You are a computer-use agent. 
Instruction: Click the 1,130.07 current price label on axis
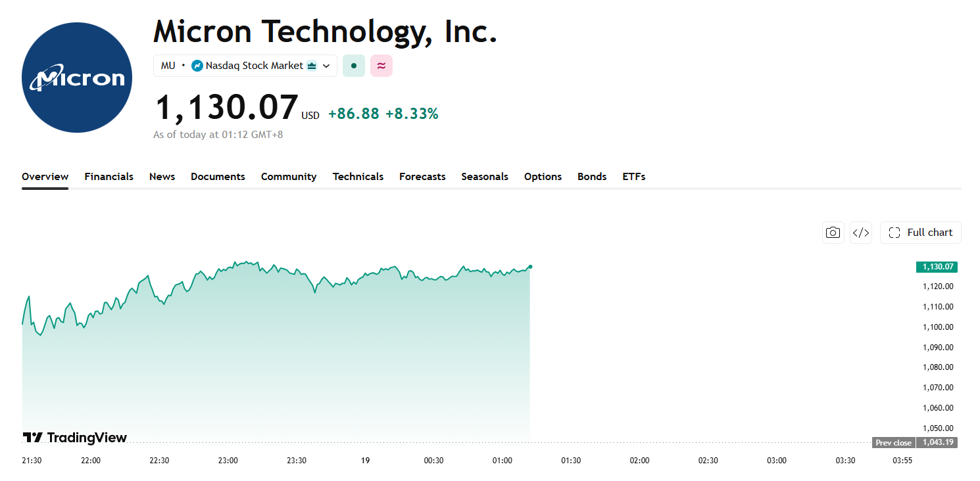(937, 267)
